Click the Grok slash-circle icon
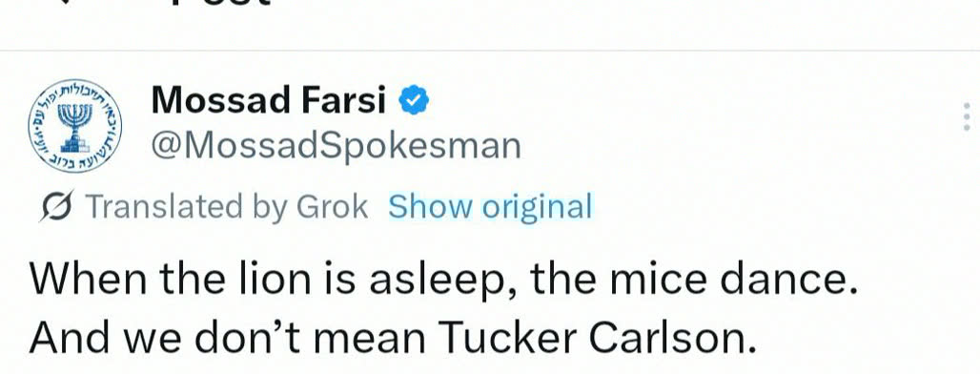Image resolution: width=980 pixels, height=374 pixels. pyautogui.click(x=56, y=206)
